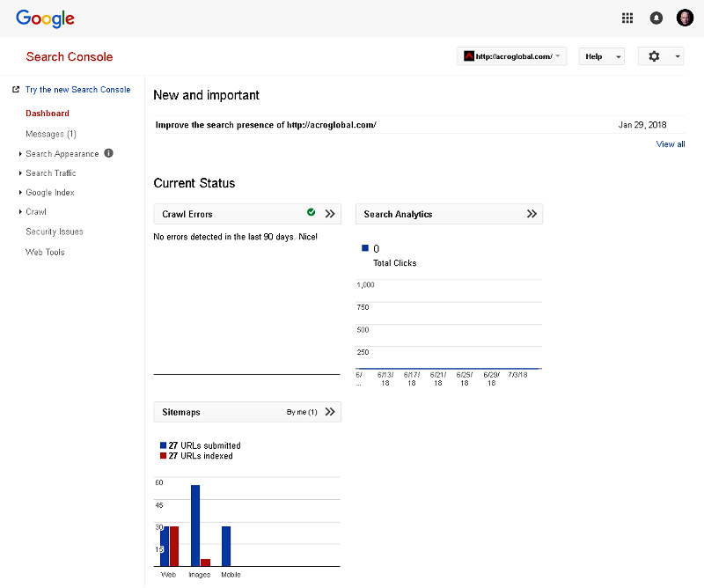Expand the settings gear dropdown arrow
Screen dimensions: 704x588
click(678, 56)
